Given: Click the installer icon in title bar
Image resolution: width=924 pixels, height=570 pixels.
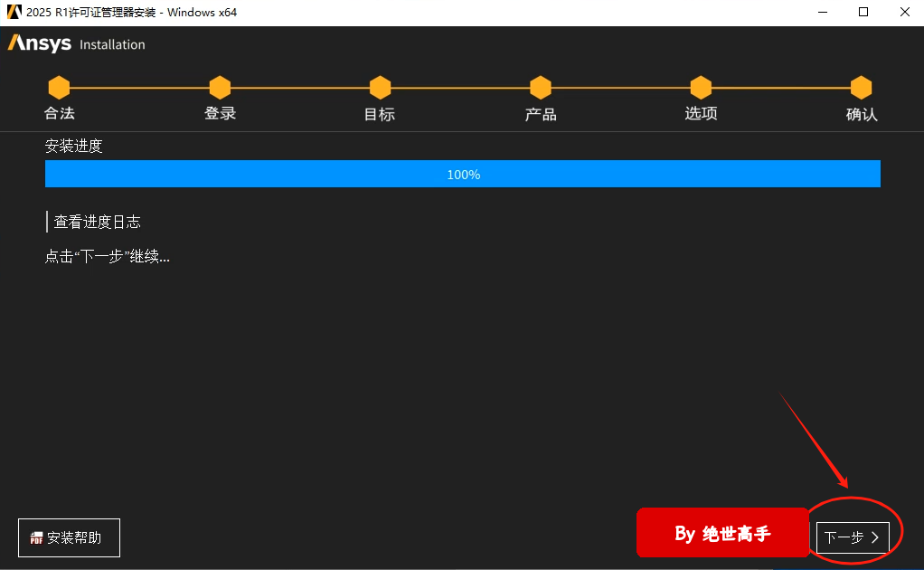Looking at the screenshot, I should 14,13.
